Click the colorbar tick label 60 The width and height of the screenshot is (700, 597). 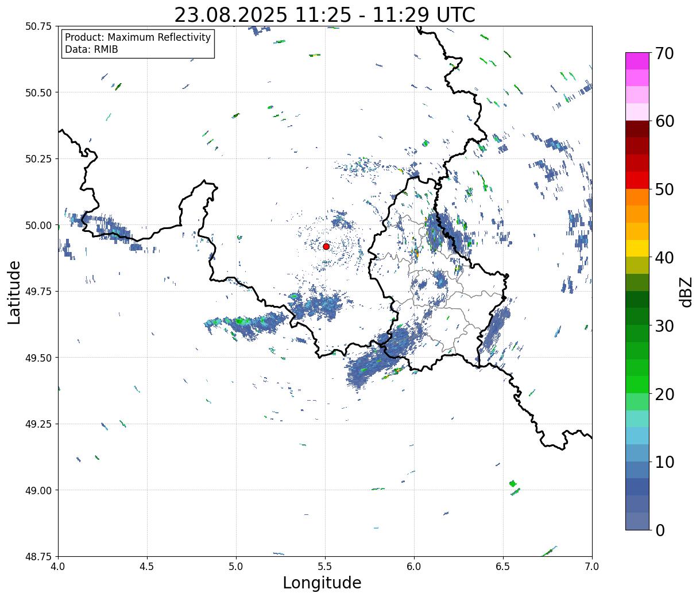(664, 121)
